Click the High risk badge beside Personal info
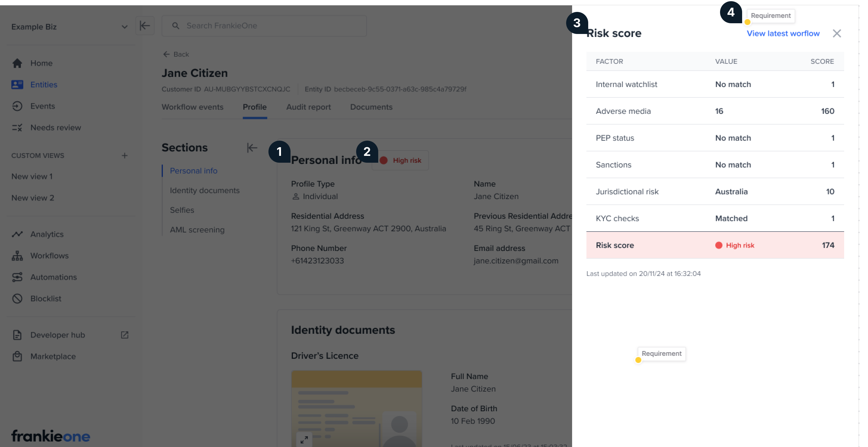The image size is (868, 447). (x=400, y=160)
